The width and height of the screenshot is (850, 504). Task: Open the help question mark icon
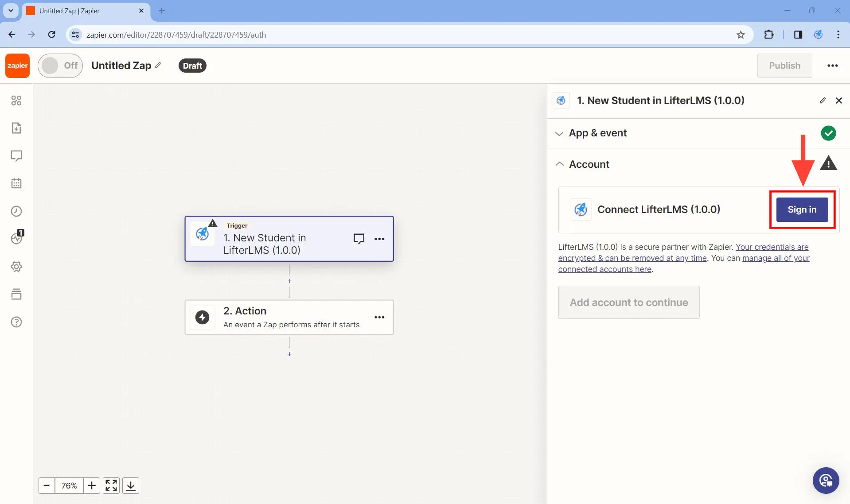[x=16, y=322]
